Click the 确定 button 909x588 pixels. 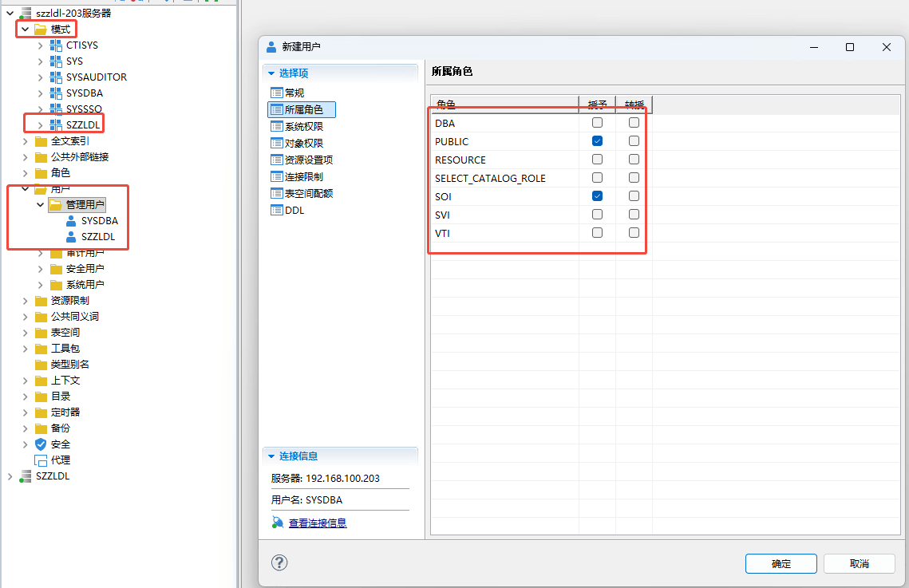pos(781,563)
